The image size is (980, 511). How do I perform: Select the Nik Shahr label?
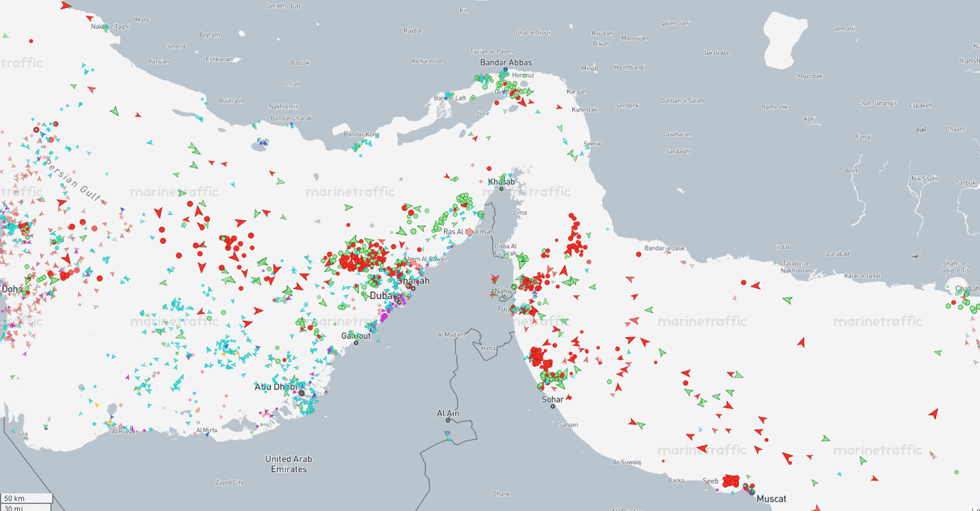pos(925,178)
